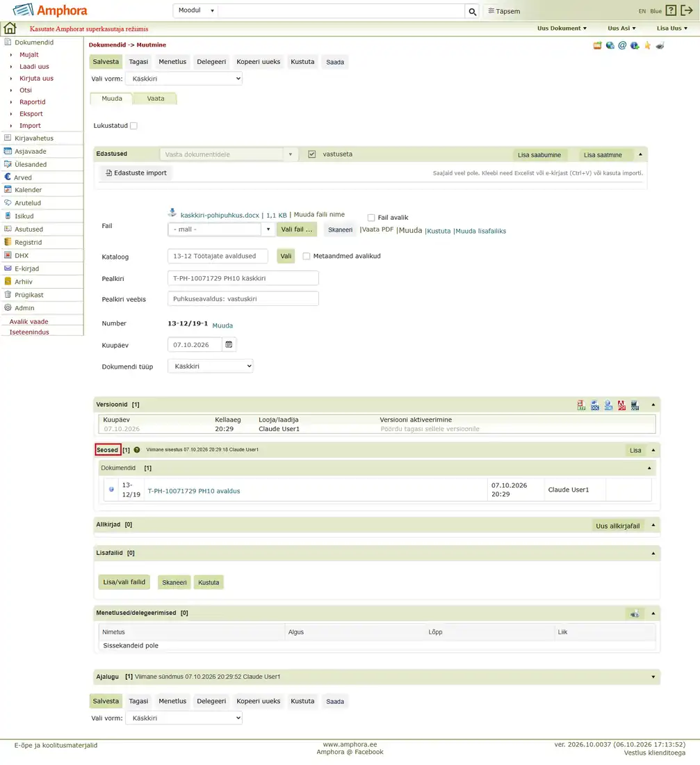The height and width of the screenshot is (765, 700).
Task: Click the envelope icon beside E-kirjad
Action: 8,268
